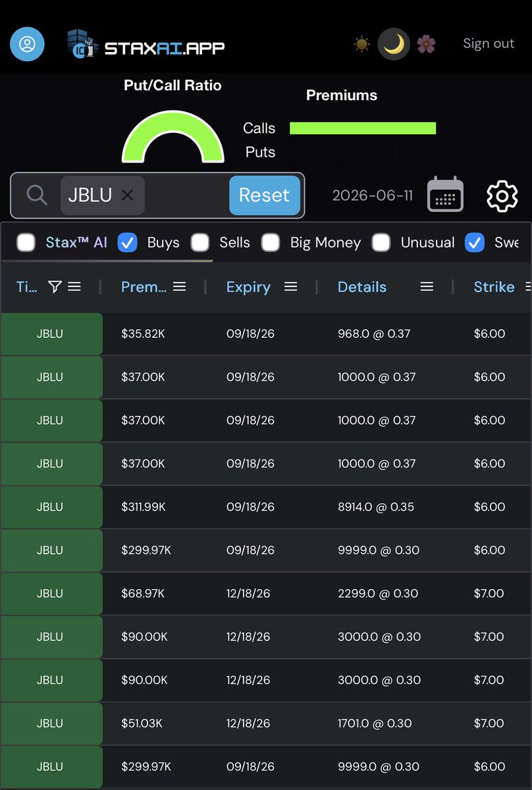Check the Unusual checkbox
The image size is (532, 790).
(381, 242)
